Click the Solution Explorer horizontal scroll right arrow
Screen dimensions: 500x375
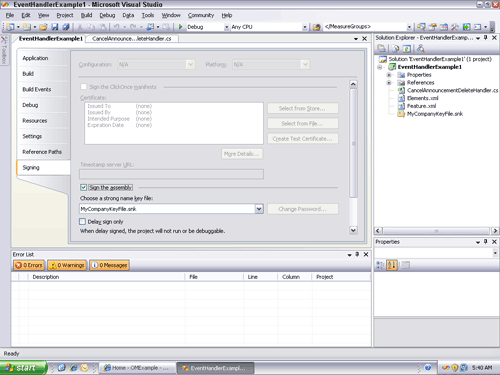[495, 231]
